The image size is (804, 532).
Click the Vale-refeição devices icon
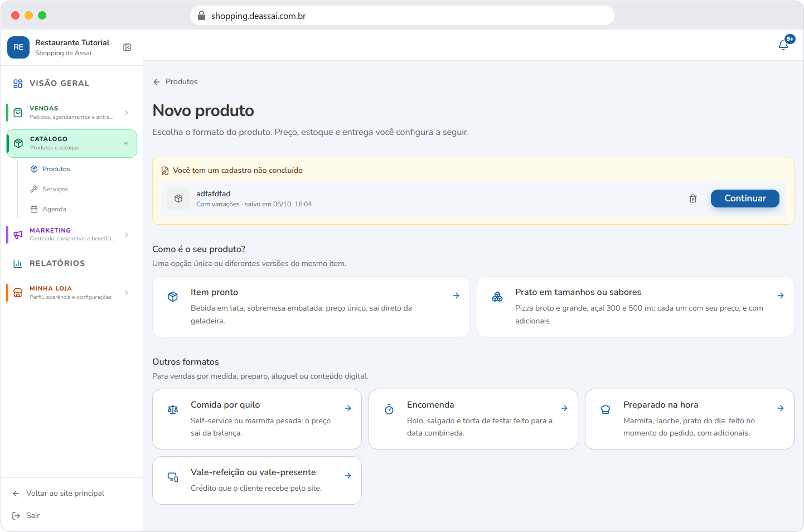pos(173,477)
